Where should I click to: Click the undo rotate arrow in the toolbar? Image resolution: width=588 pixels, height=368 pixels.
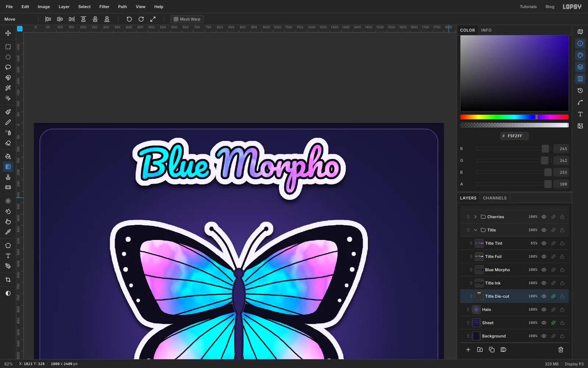coord(129,19)
